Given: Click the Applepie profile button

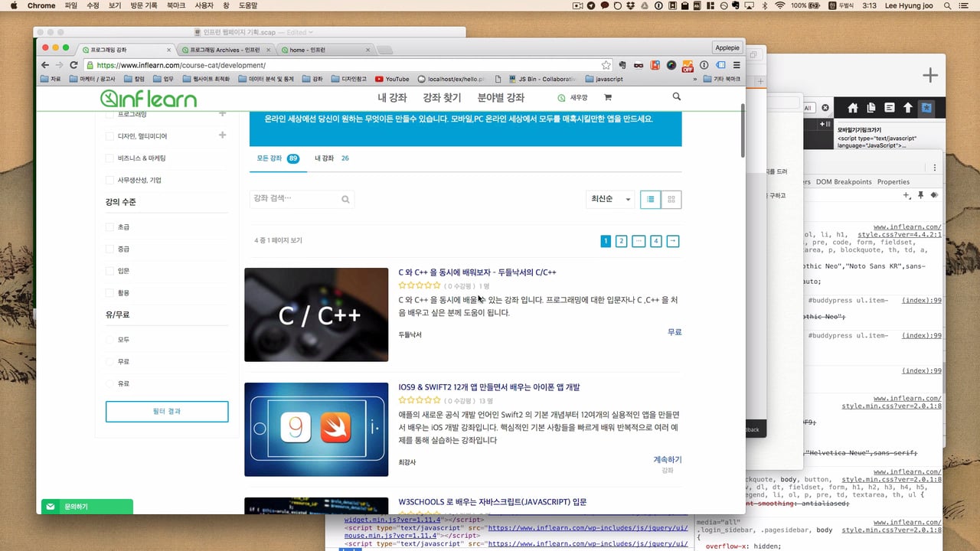Looking at the screenshot, I should [727, 47].
